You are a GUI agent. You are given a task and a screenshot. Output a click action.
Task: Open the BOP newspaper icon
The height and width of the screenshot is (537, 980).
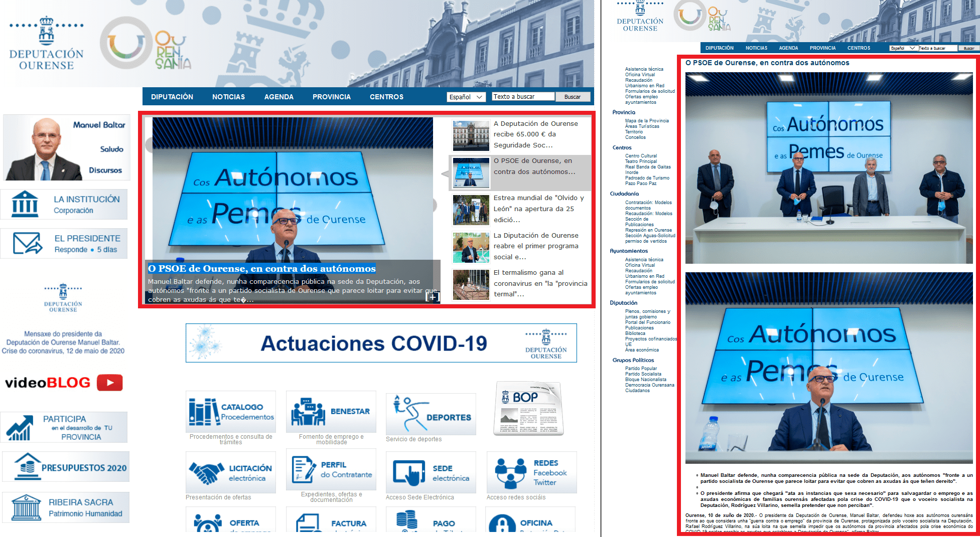[528, 409]
